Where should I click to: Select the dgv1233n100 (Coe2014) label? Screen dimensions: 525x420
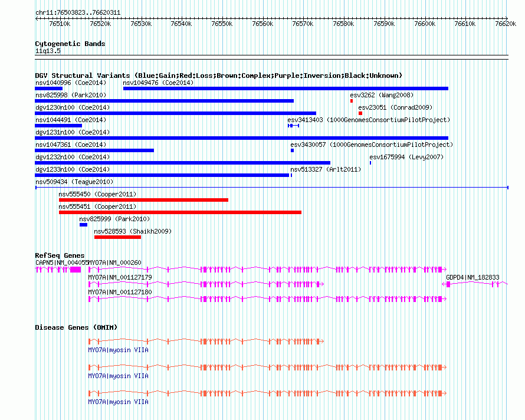tap(73, 169)
